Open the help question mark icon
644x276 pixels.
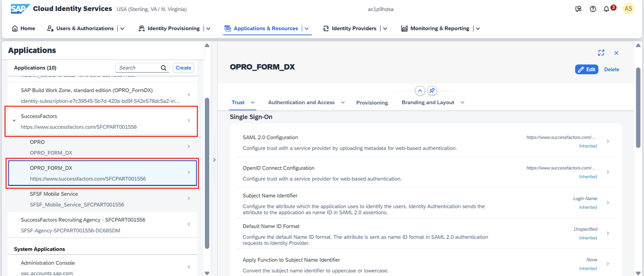(593, 9)
